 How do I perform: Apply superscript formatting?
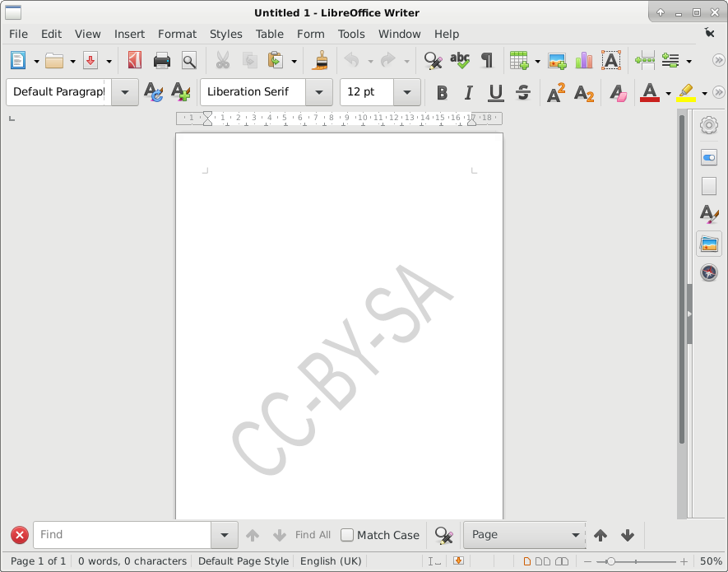click(556, 92)
